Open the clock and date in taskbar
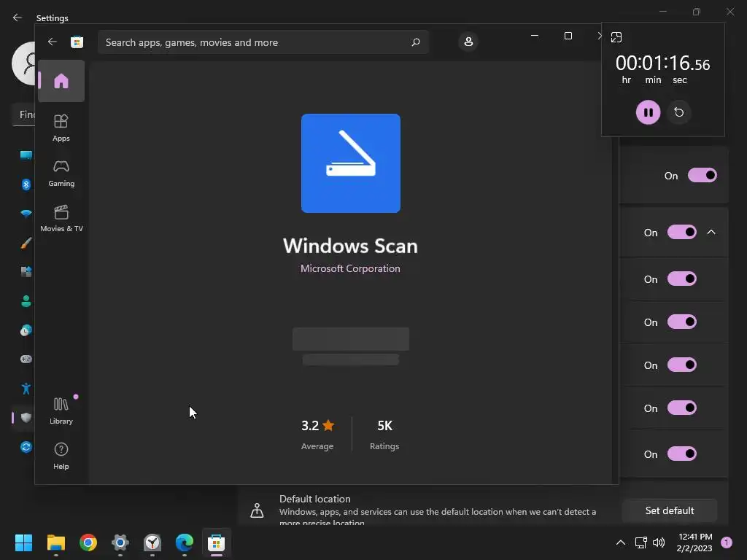The image size is (747, 560). (x=694, y=542)
